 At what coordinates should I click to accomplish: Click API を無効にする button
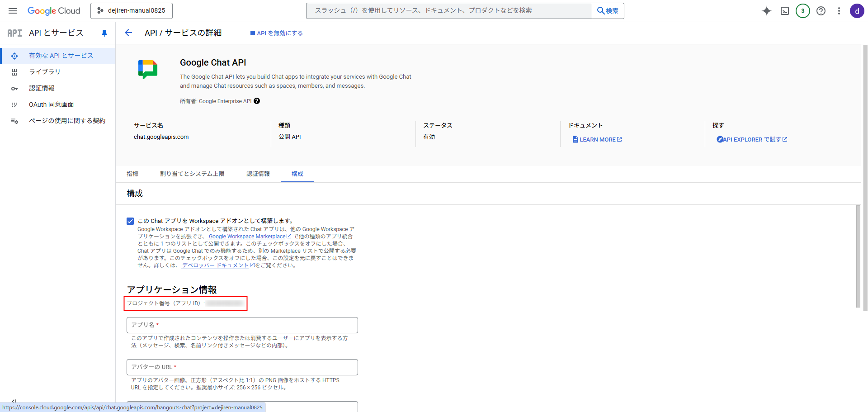tap(277, 33)
